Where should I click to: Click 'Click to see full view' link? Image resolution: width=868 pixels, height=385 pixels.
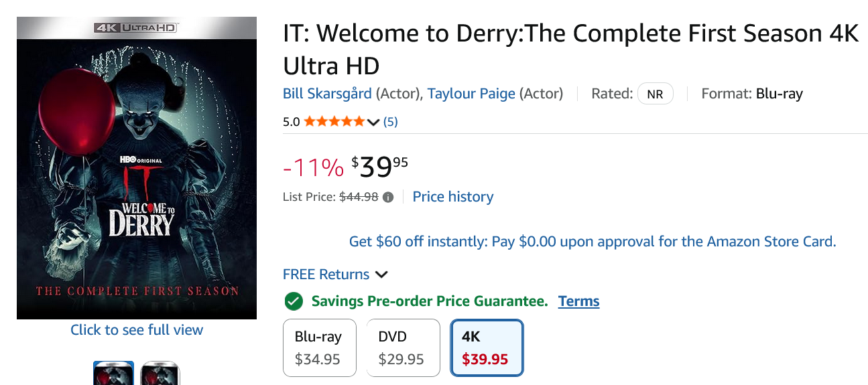pyautogui.click(x=137, y=330)
